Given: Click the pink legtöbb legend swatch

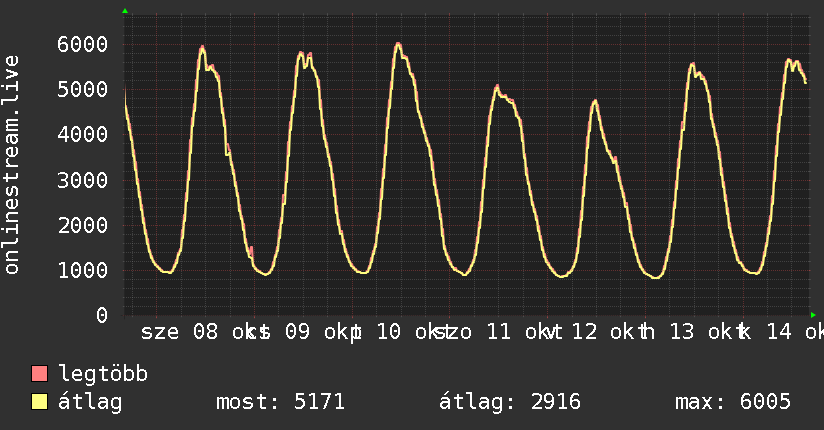Looking at the screenshot, I should (x=39, y=374).
